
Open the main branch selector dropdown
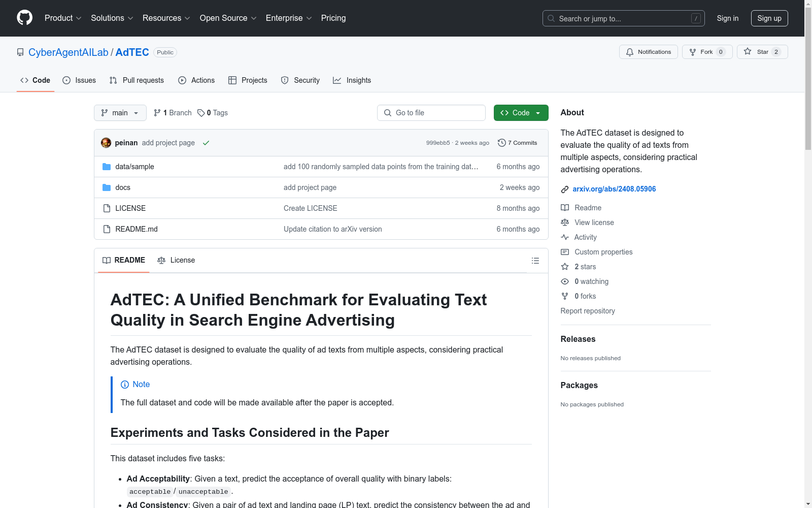(120, 113)
